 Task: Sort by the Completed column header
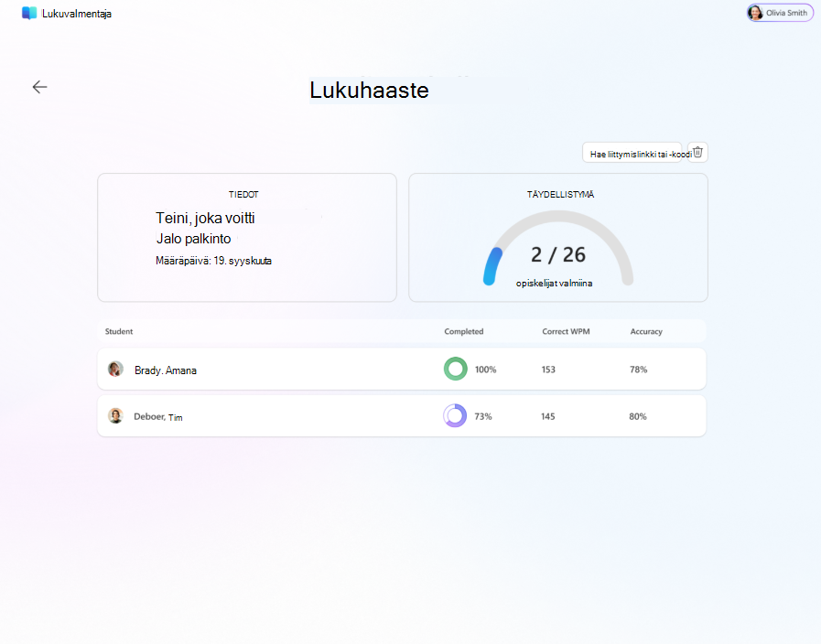[x=464, y=331]
